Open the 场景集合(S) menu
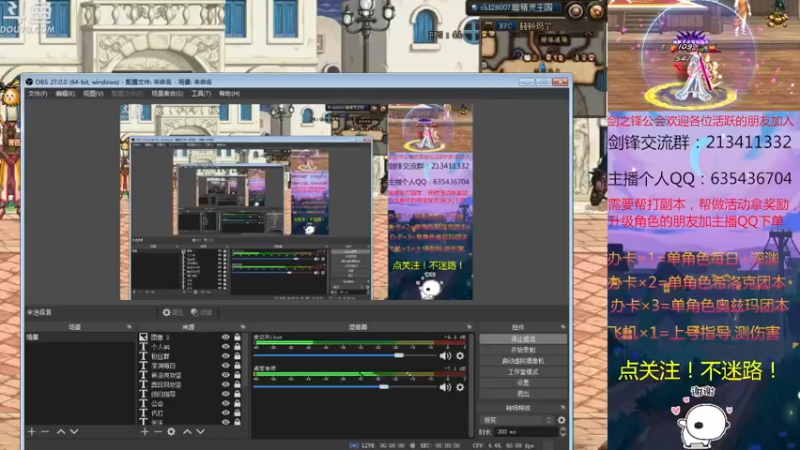This screenshot has width=800, height=450. (167, 94)
